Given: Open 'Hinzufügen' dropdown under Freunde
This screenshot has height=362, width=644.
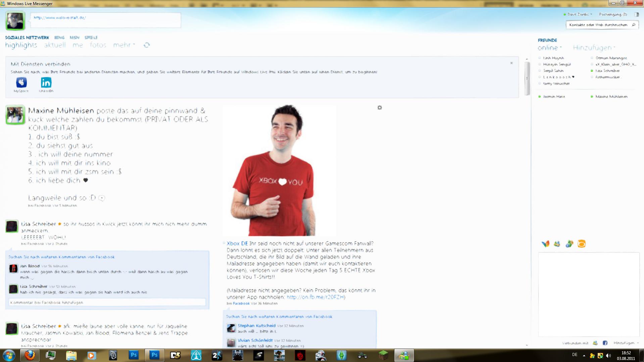Looking at the screenshot, I should click(594, 48).
